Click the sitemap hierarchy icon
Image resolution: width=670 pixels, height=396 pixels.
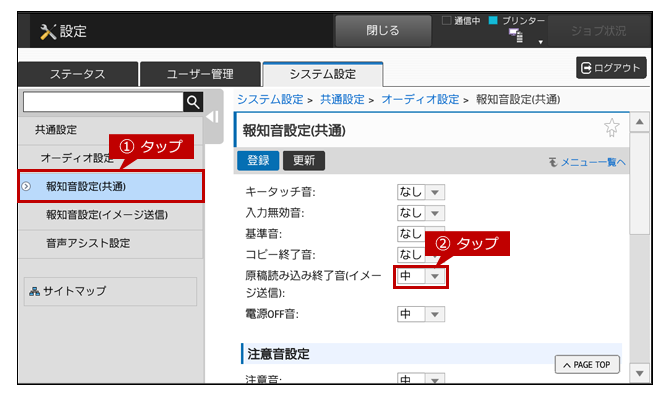(x=34, y=291)
